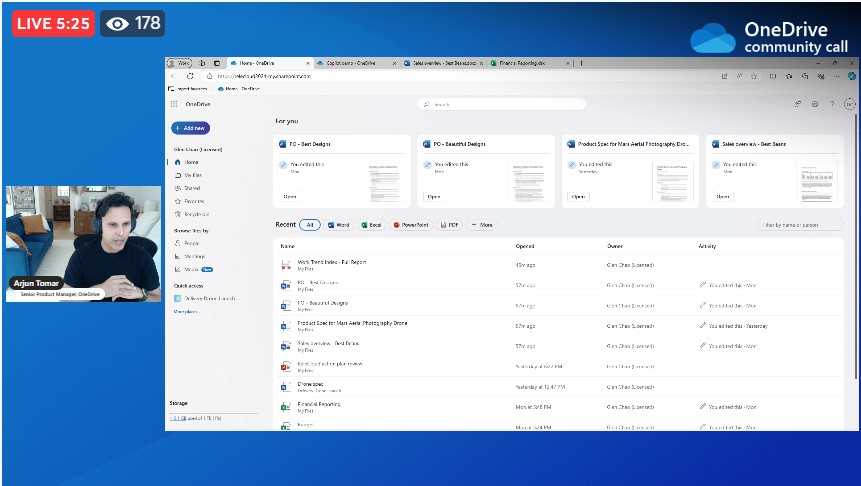861x486 pixels.
Task: Click the browser refresh icon
Action: (190, 76)
